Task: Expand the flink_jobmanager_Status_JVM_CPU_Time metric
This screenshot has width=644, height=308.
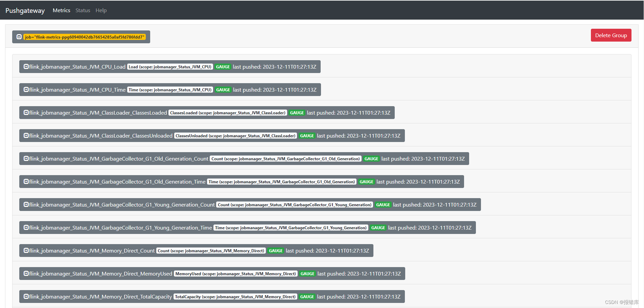Action: 26,90
